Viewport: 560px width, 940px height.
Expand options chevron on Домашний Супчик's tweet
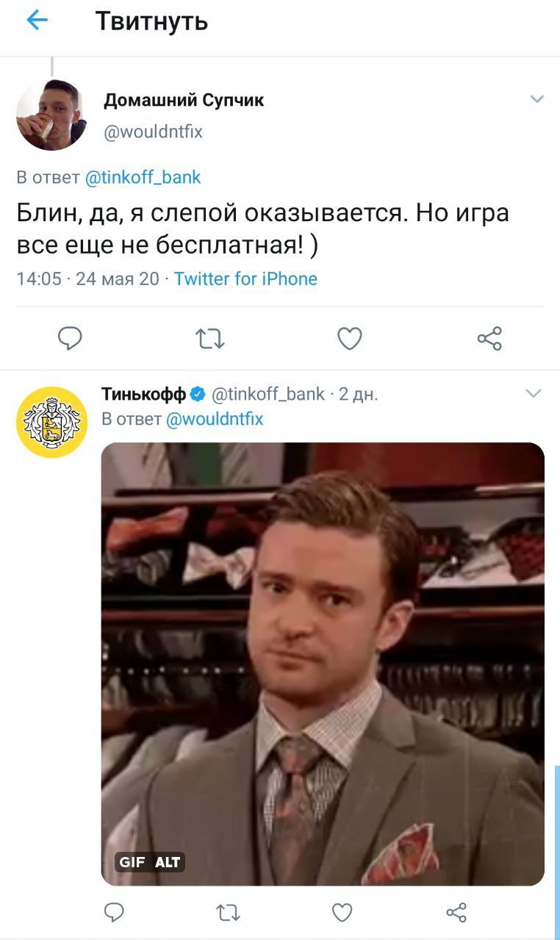point(537,99)
